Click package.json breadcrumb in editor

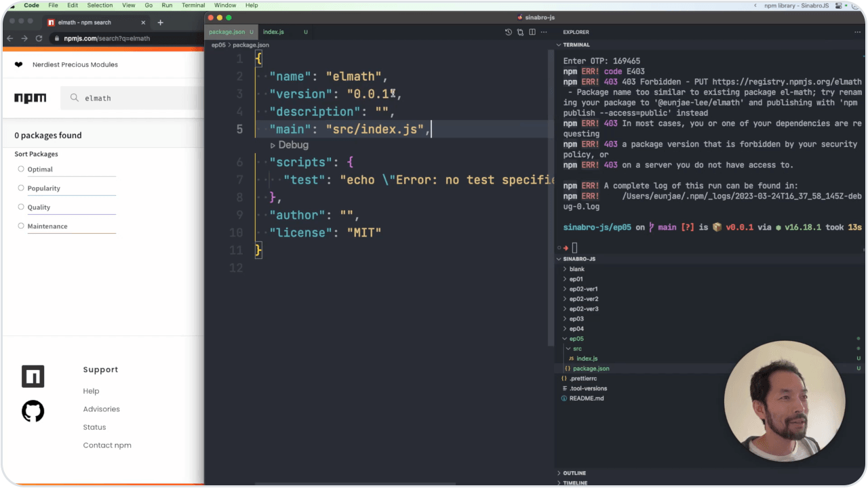tap(251, 45)
